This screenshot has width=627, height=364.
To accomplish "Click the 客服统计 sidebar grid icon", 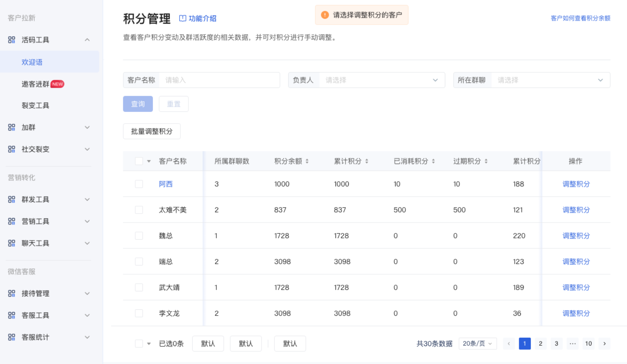I will pos(12,337).
